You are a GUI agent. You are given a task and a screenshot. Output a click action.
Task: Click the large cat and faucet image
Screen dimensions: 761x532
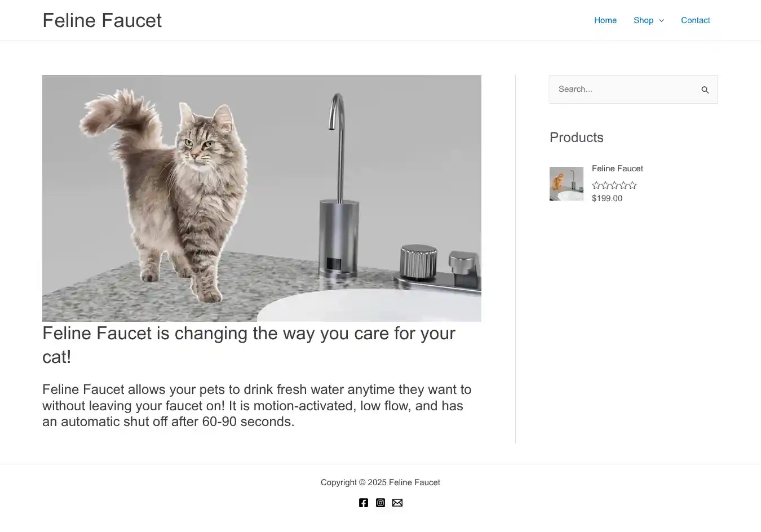tap(262, 198)
